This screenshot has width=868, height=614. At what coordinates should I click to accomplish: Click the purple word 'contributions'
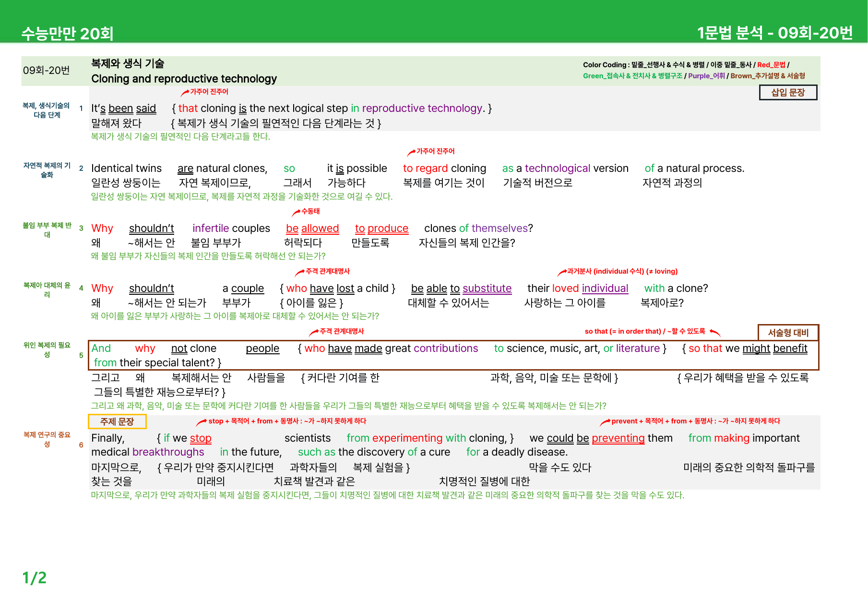446,349
